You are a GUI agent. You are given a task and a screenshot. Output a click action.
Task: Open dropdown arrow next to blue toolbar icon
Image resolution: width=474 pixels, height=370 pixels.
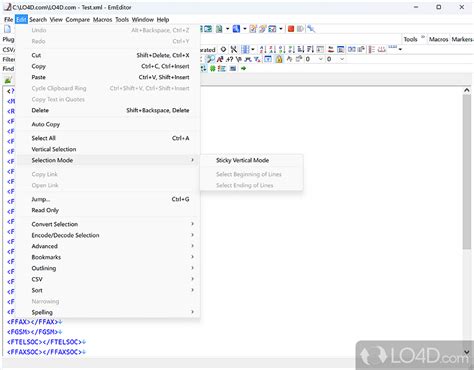coord(245,29)
